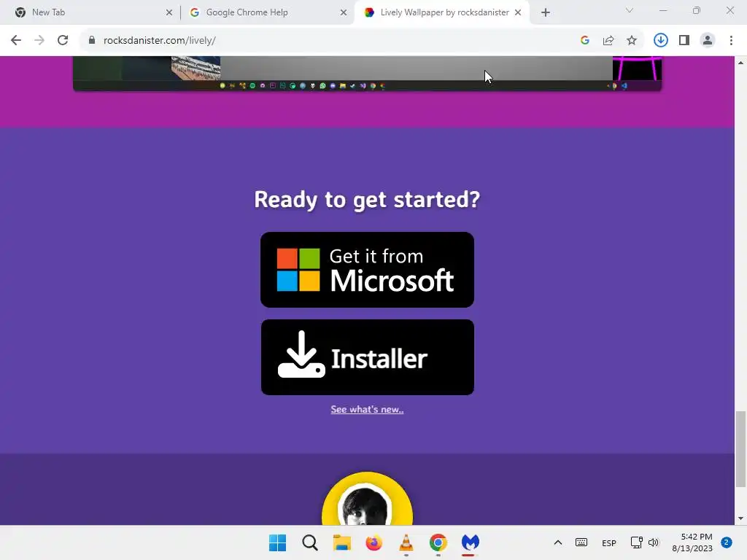Launch Firefox from taskbar
Screen dimensions: 747x560
click(374, 542)
